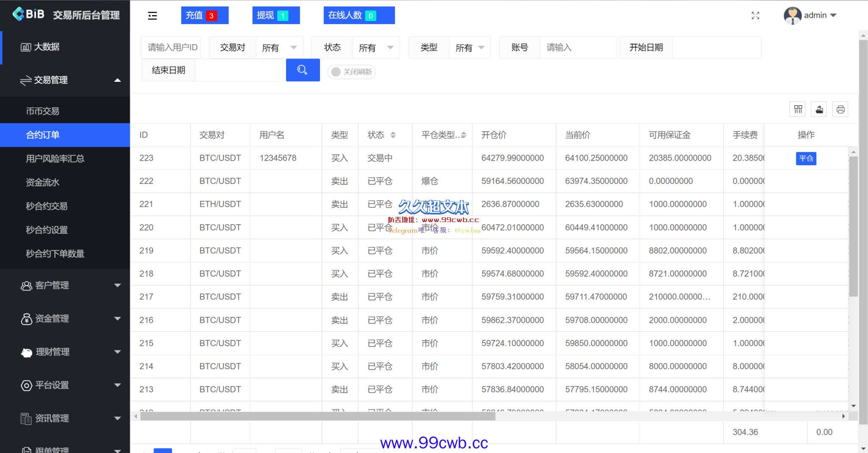Expand the 资讯管理 menu section
The height and width of the screenshot is (453, 868).
point(118,419)
